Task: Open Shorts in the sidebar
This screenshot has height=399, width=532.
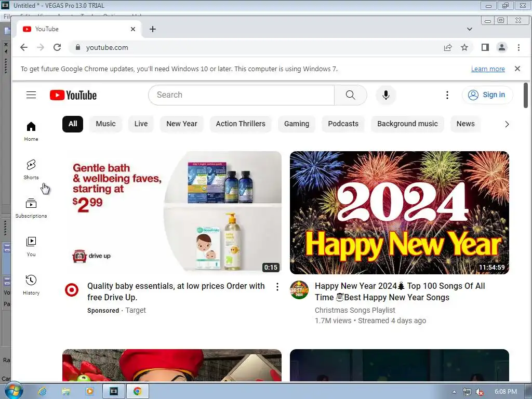Action: click(31, 170)
